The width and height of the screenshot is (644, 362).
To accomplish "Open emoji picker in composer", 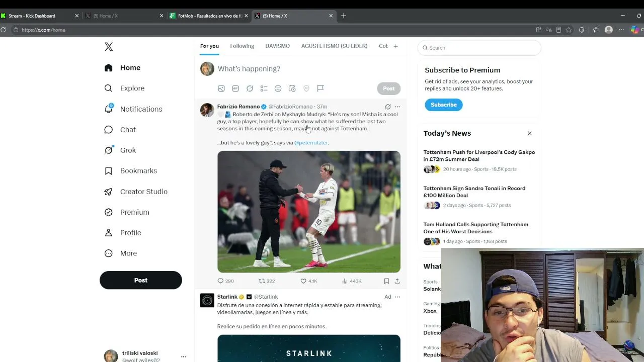I will (278, 88).
